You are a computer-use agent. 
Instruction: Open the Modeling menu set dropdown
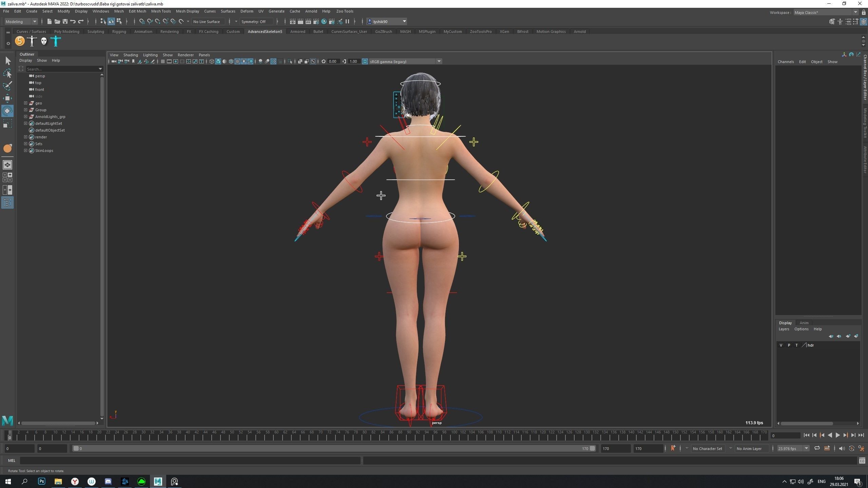(x=21, y=21)
